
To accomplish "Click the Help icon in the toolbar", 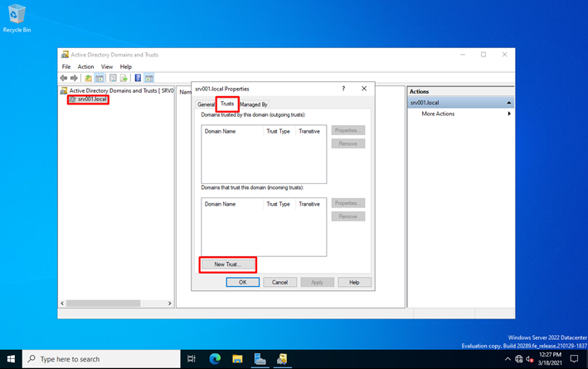I will 137,78.
